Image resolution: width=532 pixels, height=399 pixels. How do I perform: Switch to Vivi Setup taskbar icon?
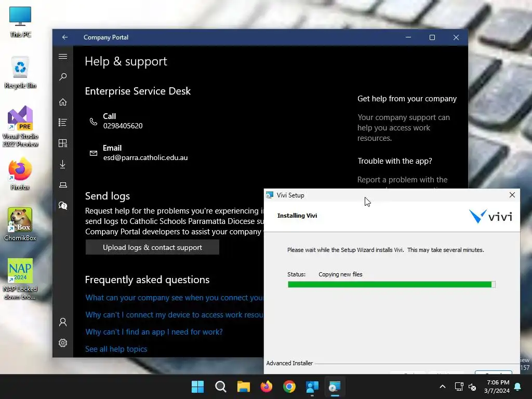coord(335,387)
